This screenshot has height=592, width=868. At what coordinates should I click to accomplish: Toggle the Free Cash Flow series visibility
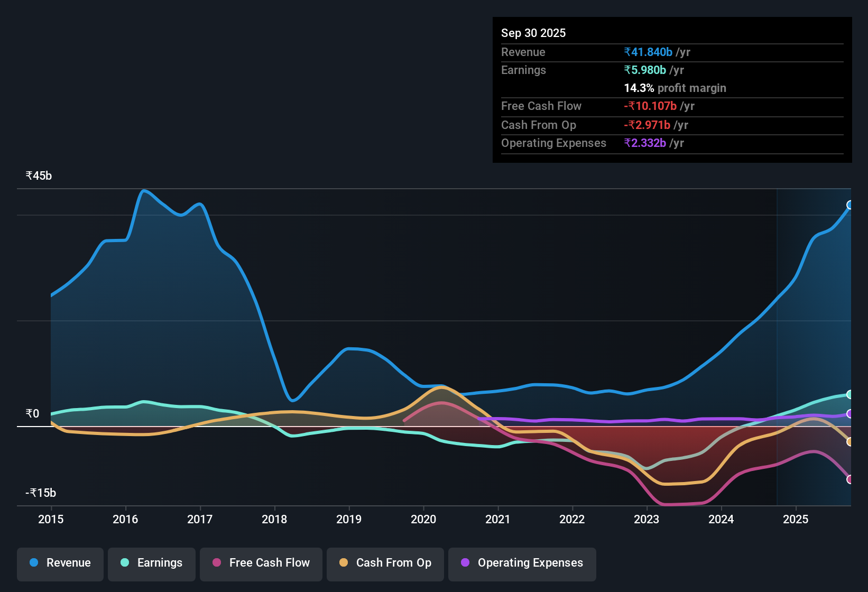click(x=261, y=563)
